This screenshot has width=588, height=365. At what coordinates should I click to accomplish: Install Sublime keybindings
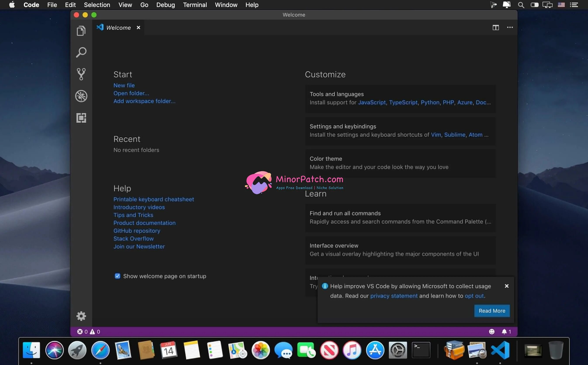point(455,135)
